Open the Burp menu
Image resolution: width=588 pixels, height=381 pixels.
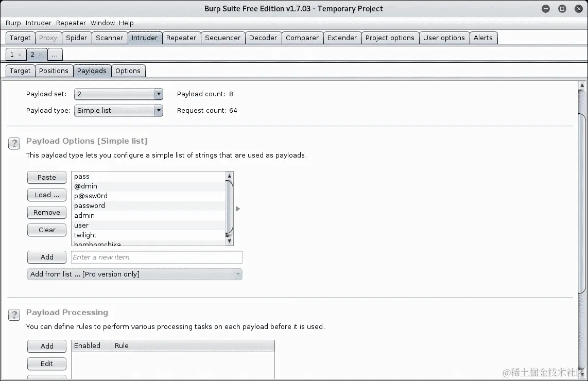[13, 23]
